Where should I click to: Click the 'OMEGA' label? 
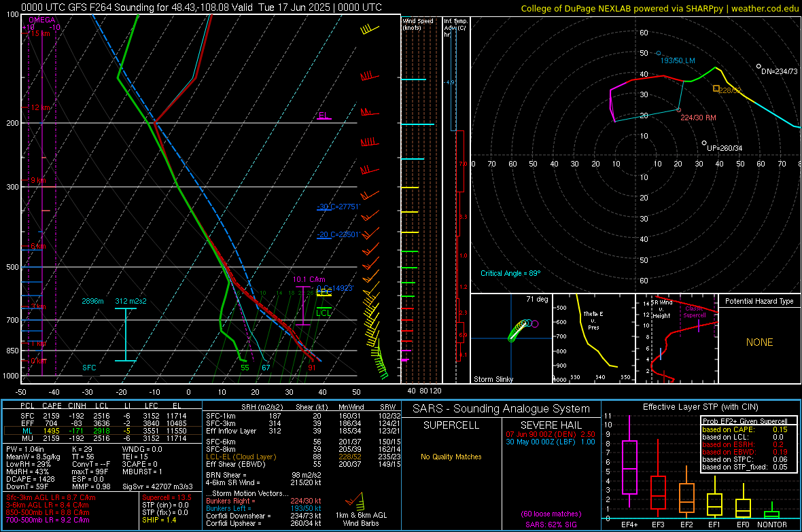tap(42, 20)
